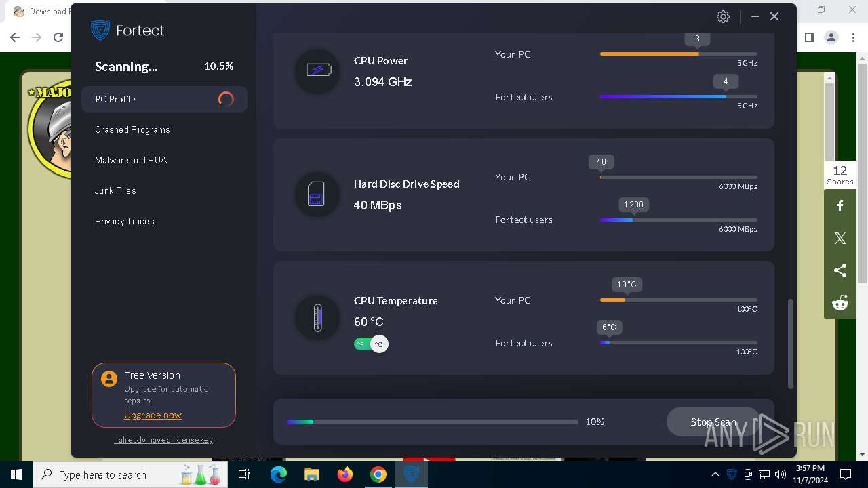Screen dimensions: 868x488
Task: Click the 60 °C value
Action: click(x=369, y=322)
